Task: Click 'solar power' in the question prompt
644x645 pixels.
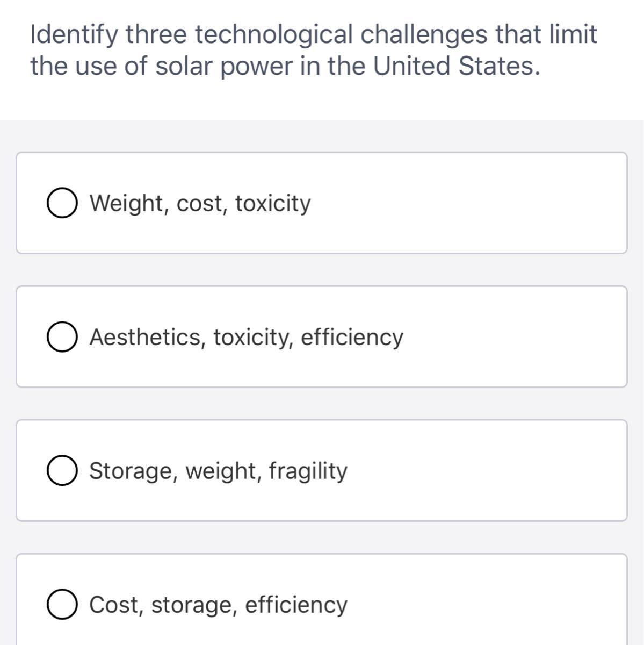Action: point(225,67)
